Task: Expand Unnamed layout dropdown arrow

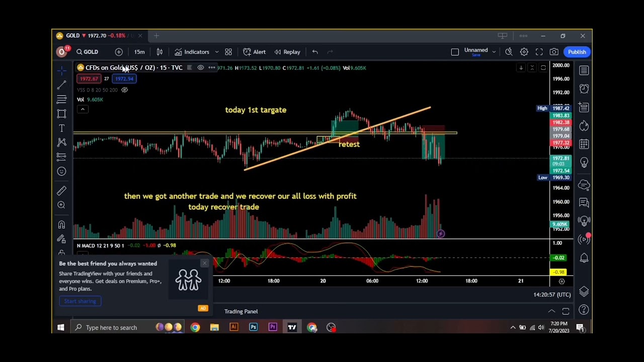Action: tap(494, 52)
